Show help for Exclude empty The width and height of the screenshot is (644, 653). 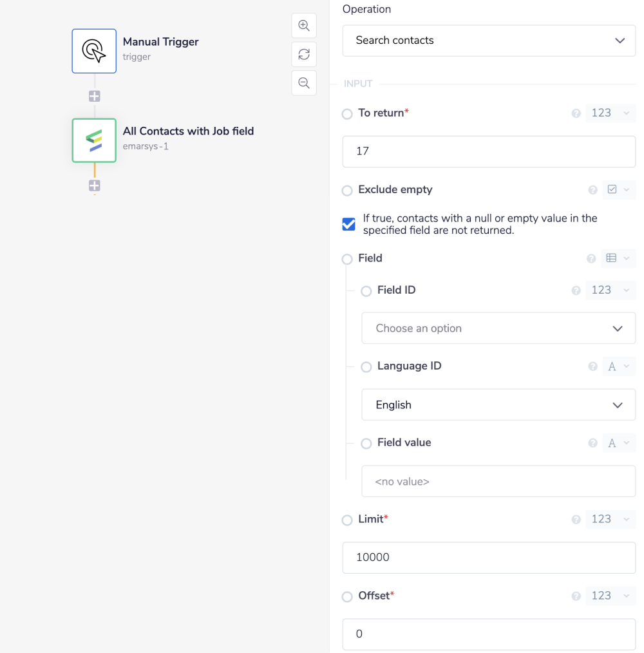[x=593, y=190]
